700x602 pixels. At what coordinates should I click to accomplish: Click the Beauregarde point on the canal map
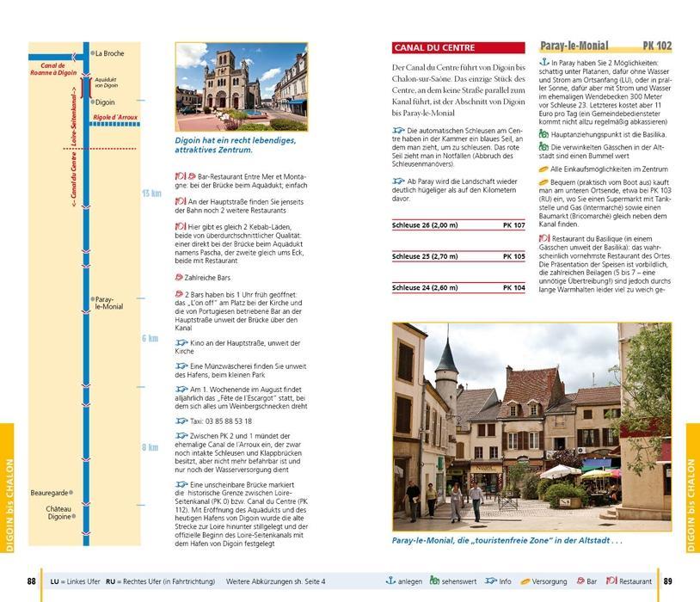coord(71,493)
